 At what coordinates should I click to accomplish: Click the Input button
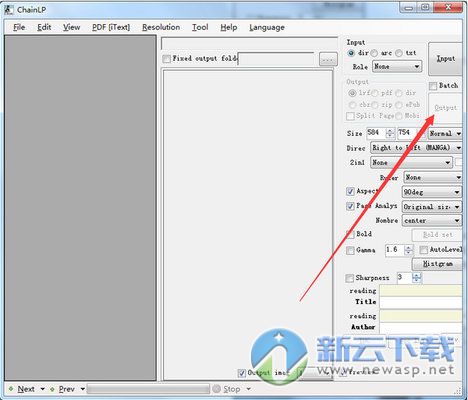[445, 59]
